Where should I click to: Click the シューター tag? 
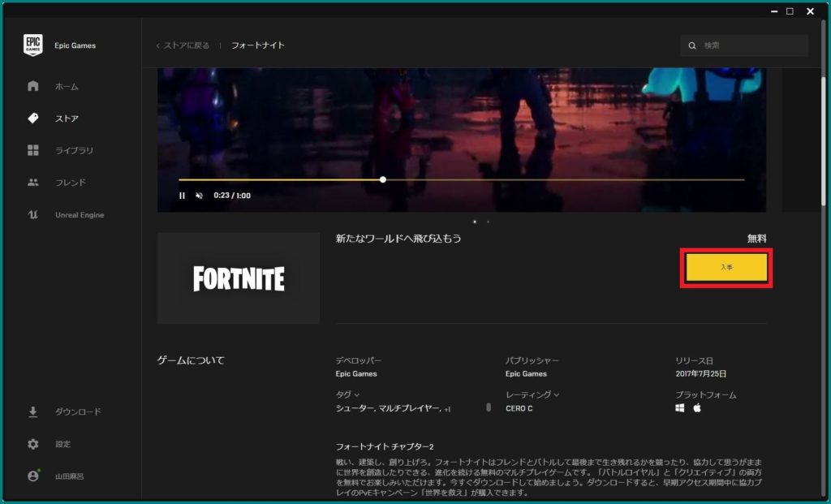354,408
